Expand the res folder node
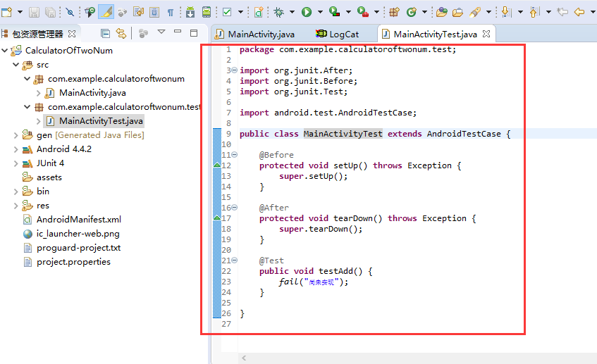 16,206
